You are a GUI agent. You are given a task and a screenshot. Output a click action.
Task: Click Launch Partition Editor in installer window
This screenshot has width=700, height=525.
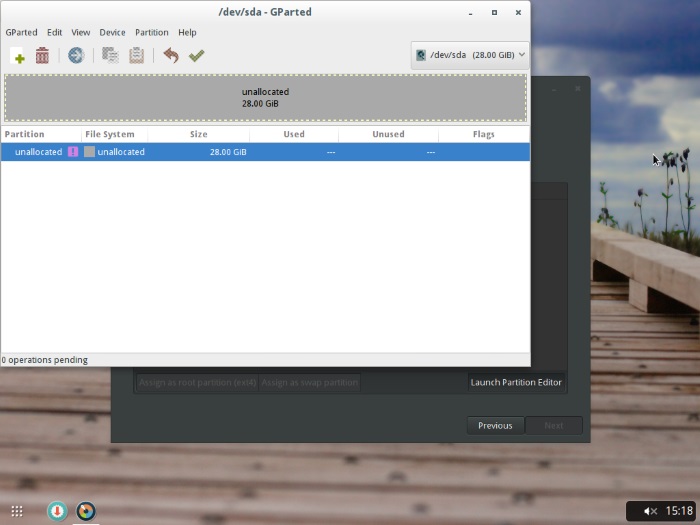pos(516,382)
